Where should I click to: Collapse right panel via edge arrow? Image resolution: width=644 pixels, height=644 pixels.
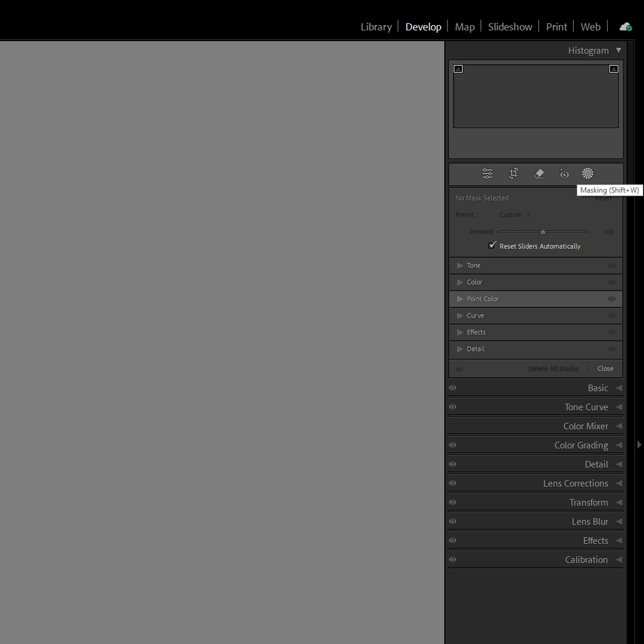pos(639,445)
